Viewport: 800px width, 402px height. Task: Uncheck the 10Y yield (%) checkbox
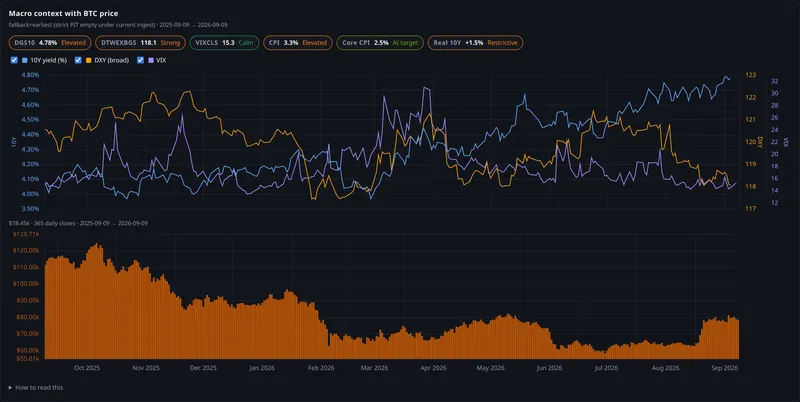[x=14, y=60]
